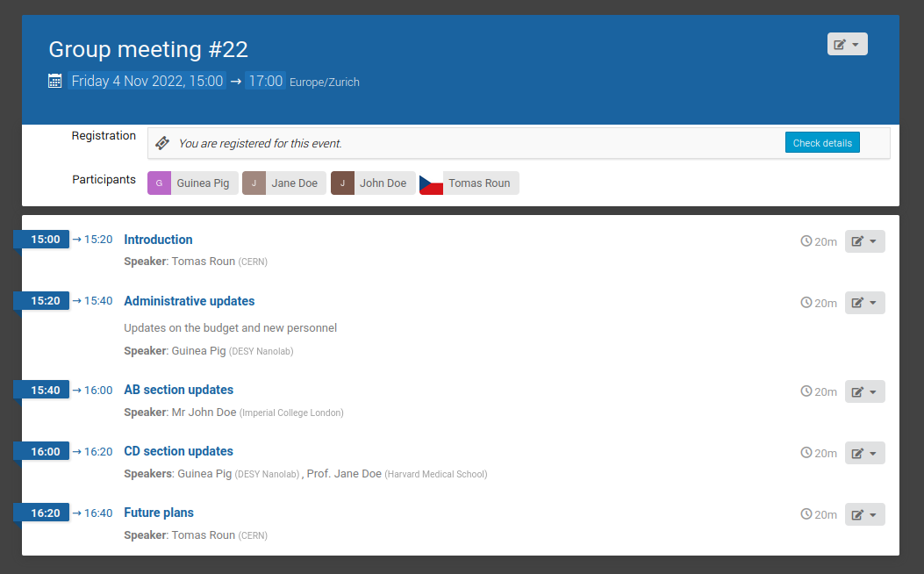The image size is (924, 574).
Task: Open edit dropdown for AB section updates
Action: pos(864,391)
